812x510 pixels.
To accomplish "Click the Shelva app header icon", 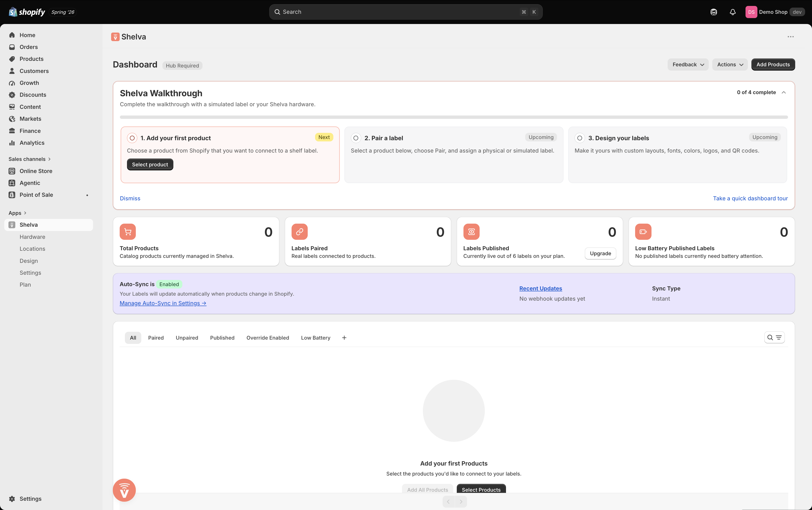I will pyautogui.click(x=115, y=37).
